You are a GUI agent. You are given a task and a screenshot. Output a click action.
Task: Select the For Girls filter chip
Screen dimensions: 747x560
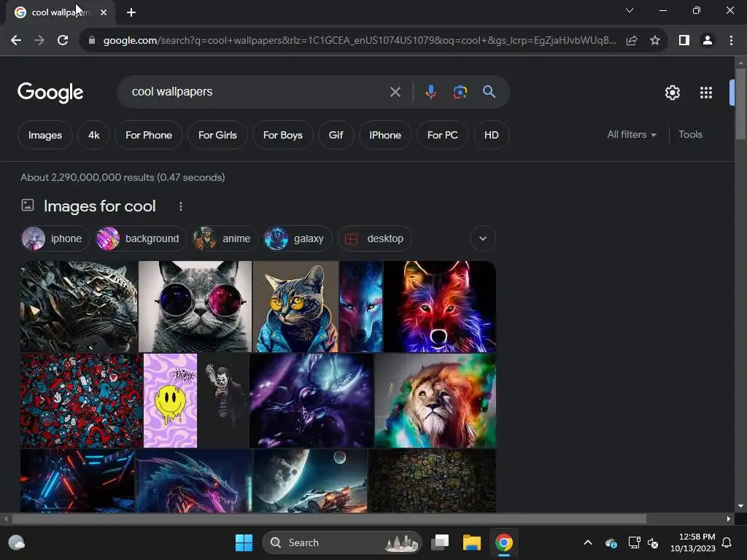217,135
